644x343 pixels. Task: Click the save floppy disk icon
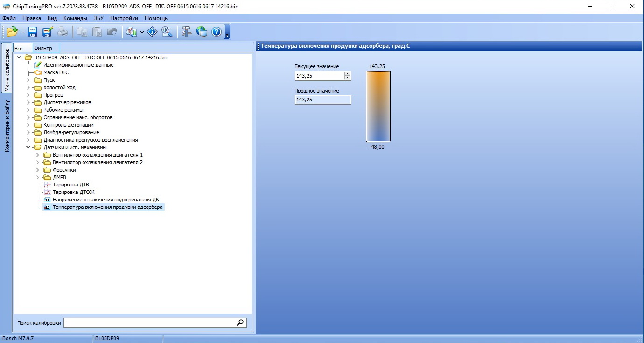click(x=33, y=32)
